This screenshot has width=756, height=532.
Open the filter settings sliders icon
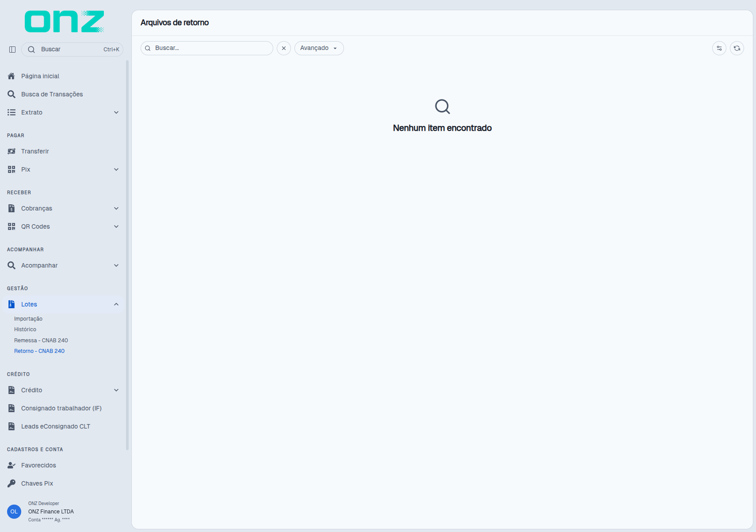[x=719, y=48]
